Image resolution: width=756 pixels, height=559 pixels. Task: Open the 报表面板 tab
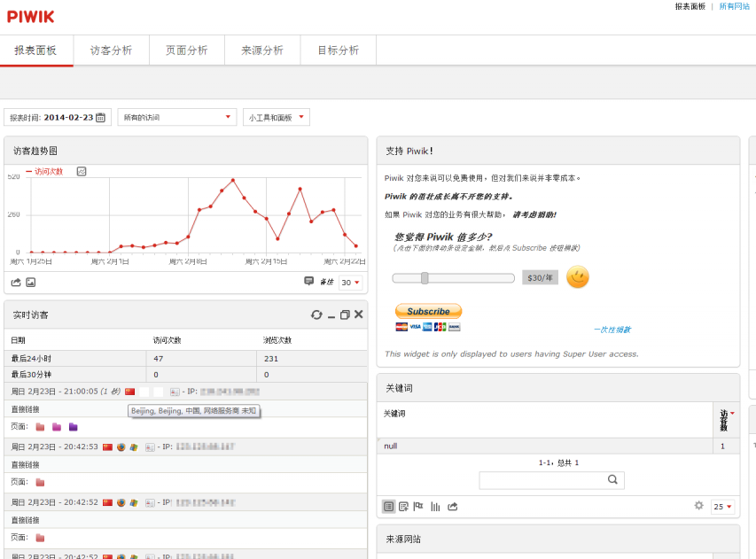click(x=35, y=50)
